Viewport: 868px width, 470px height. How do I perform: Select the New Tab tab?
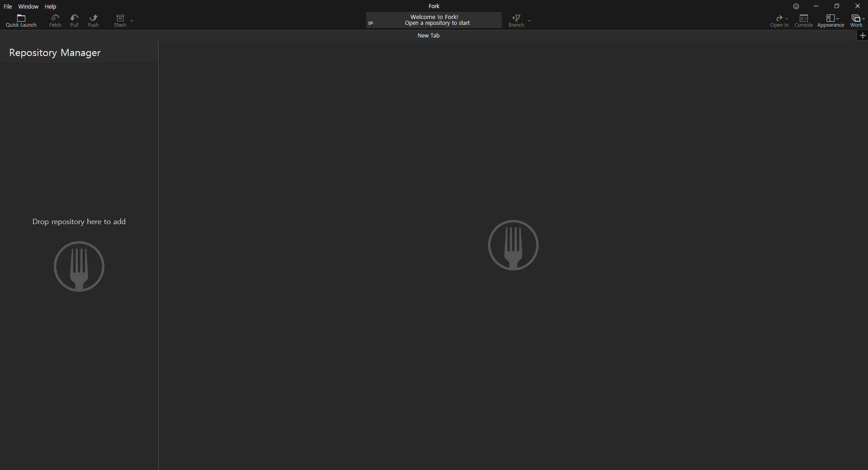429,36
